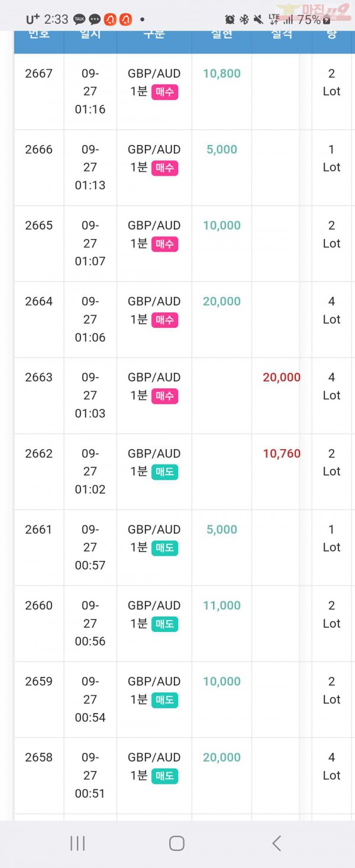Select the 구분 column header
Image resolution: width=355 pixels, height=868 pixels.
pos(154,34)
